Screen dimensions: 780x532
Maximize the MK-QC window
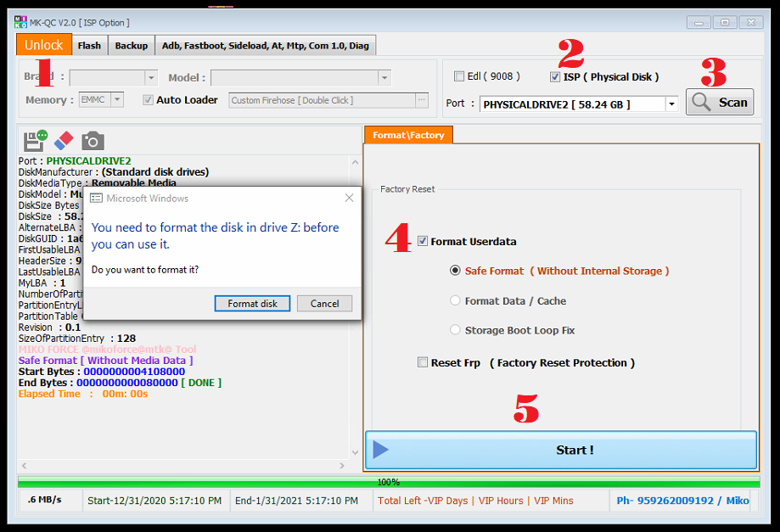[x=725, y=22]
